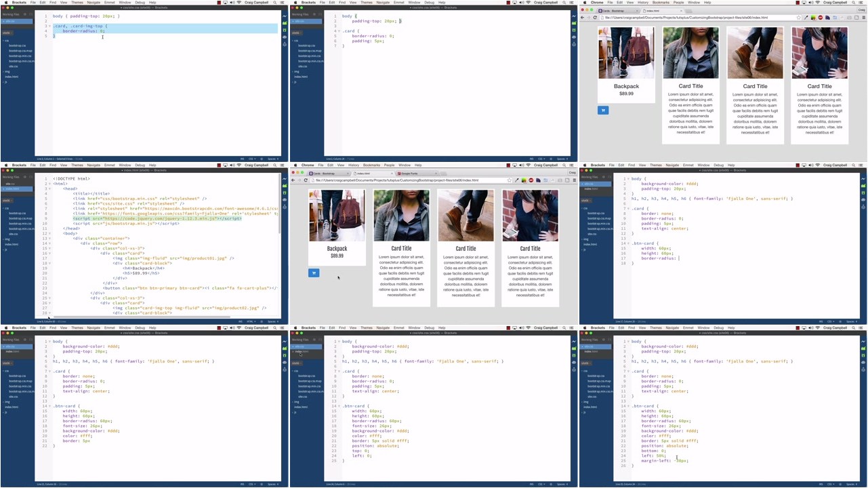Toggle INS mode in middle-left Brackets status bar

click(x=241, y=322)
